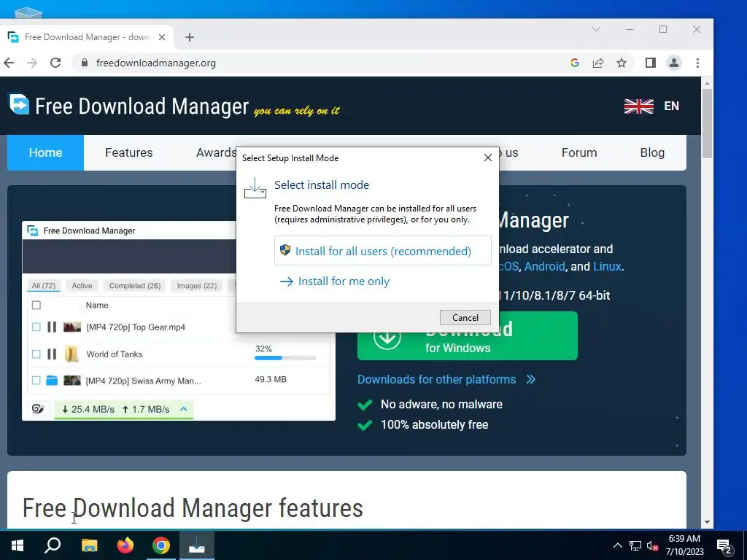
Task: Tick the Top Gear.mp4 checkbox
Action: point(36,327)
